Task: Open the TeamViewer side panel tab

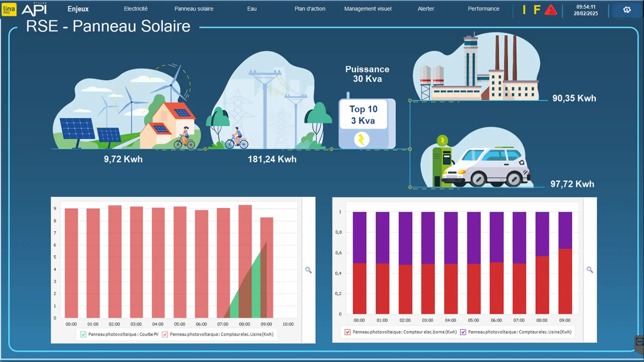Action: coord(639,343)
